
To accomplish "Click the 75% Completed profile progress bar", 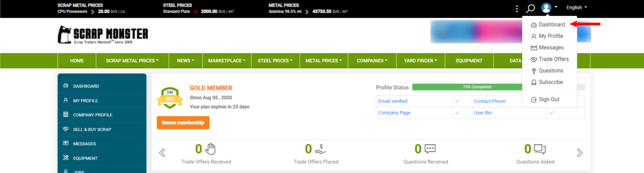I will point(477,87).
